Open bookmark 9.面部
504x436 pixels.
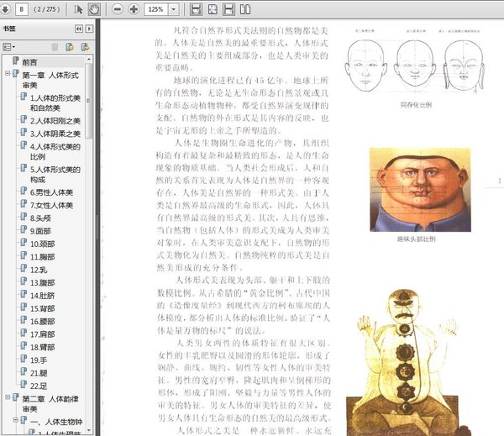(x=40, y=231)
